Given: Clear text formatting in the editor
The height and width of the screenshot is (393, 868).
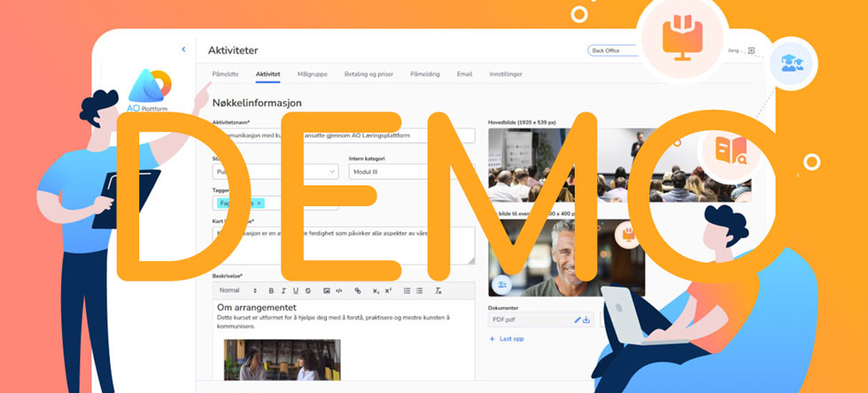Looking at the screenshot, I should coord(438,290).
